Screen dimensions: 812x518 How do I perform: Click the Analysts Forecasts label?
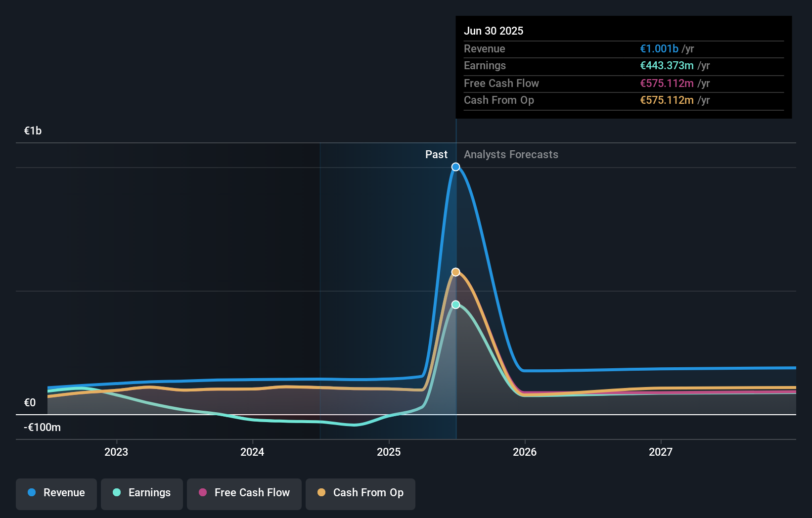tap(511, 154)
